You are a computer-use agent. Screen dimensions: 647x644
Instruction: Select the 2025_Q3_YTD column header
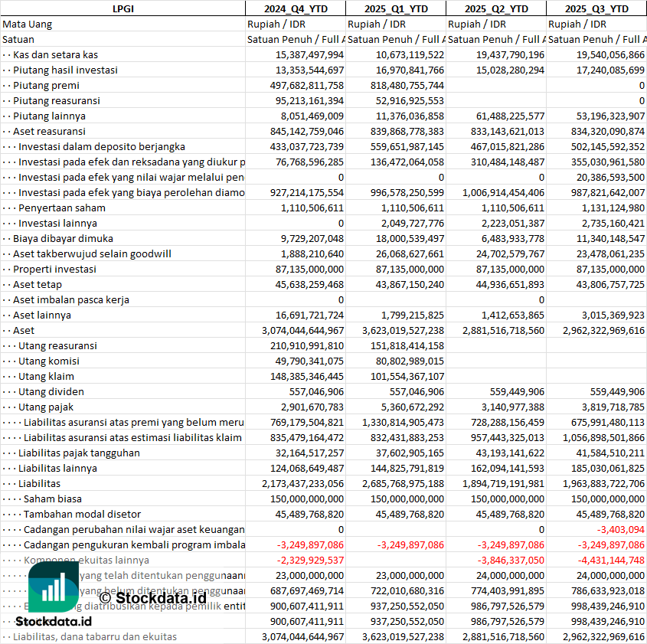pos(596,8)
